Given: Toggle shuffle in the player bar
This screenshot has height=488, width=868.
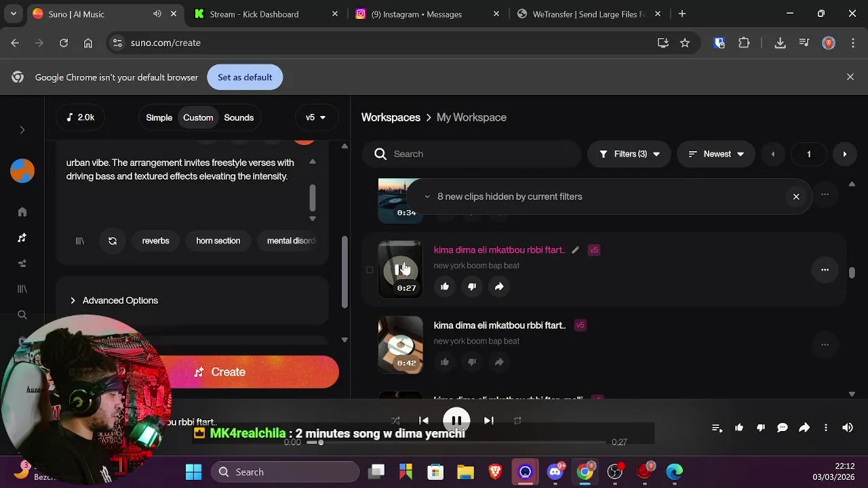Looking at the screenshot, I should pyautogui.click(x=395, y=421).
